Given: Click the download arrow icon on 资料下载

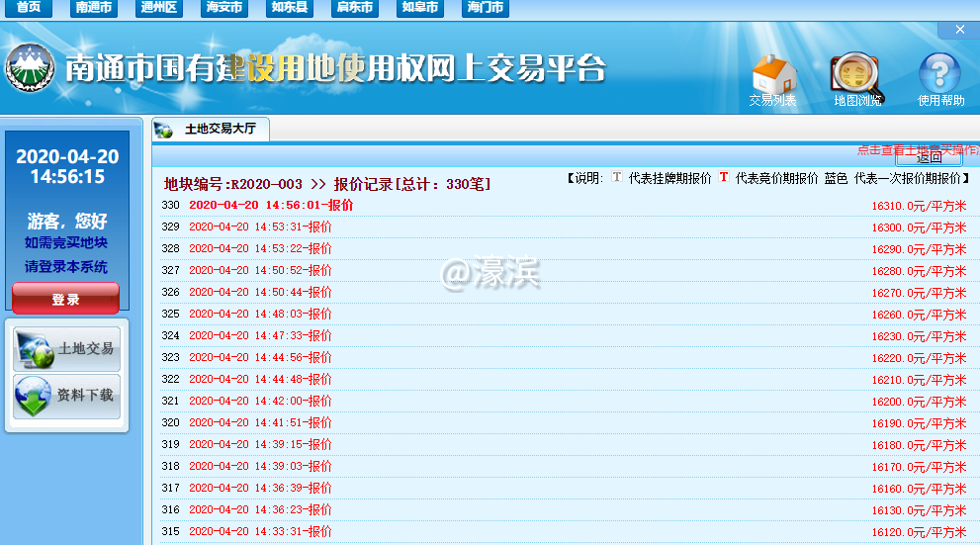Looking at the screenshot, I should [x=33, y=397].
